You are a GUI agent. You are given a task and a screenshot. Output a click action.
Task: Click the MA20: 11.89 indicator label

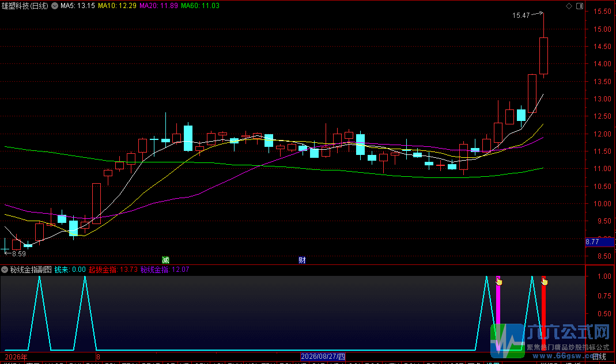coord(158,6)
